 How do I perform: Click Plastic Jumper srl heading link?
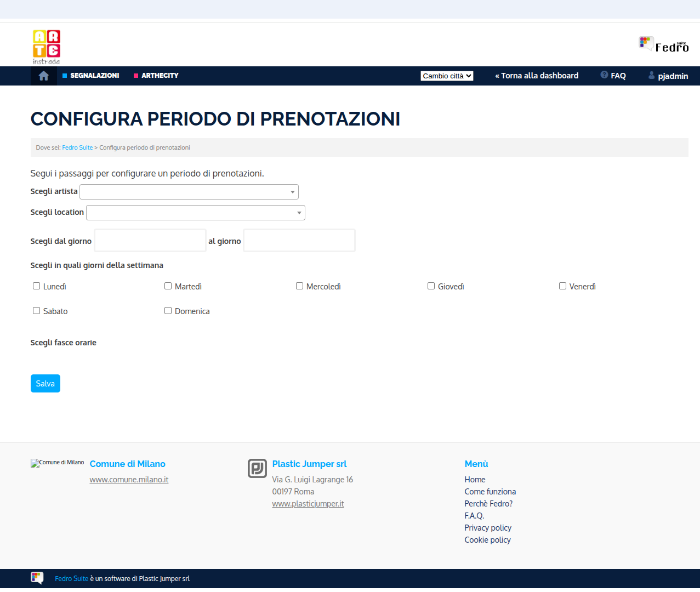[309, 464]
